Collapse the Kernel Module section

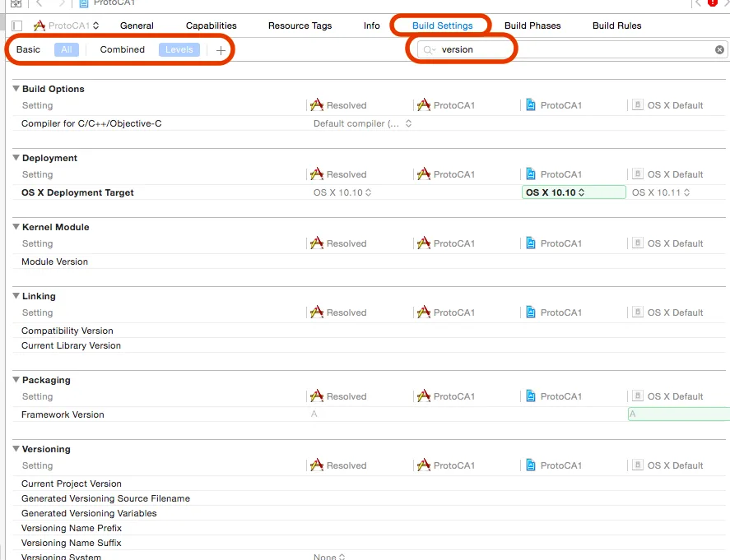16,226
